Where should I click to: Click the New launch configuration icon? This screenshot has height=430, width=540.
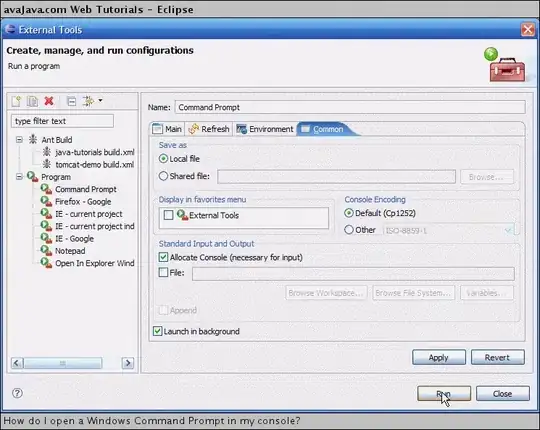16,101
